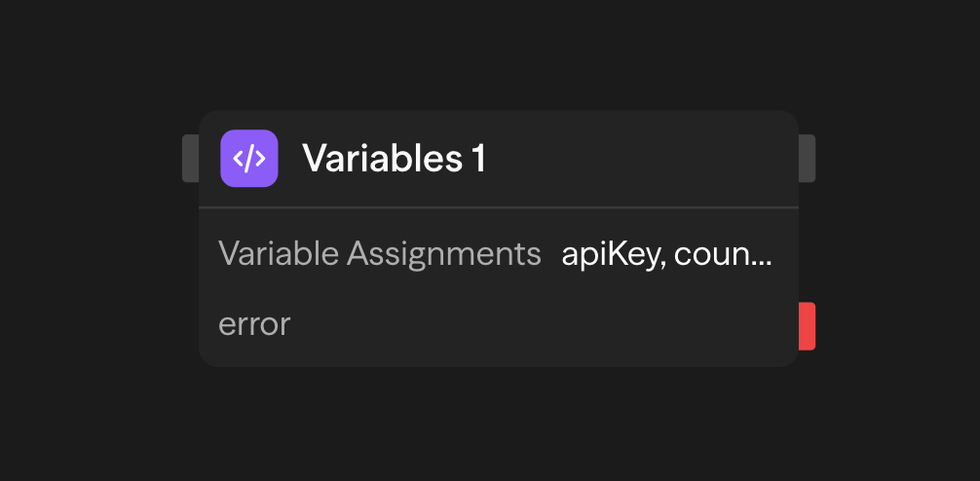The height and width of the screenshot is (481, 980).
Task: Open the truncated "apiKey, coun..." value
Action: click(x=666, y=254)
